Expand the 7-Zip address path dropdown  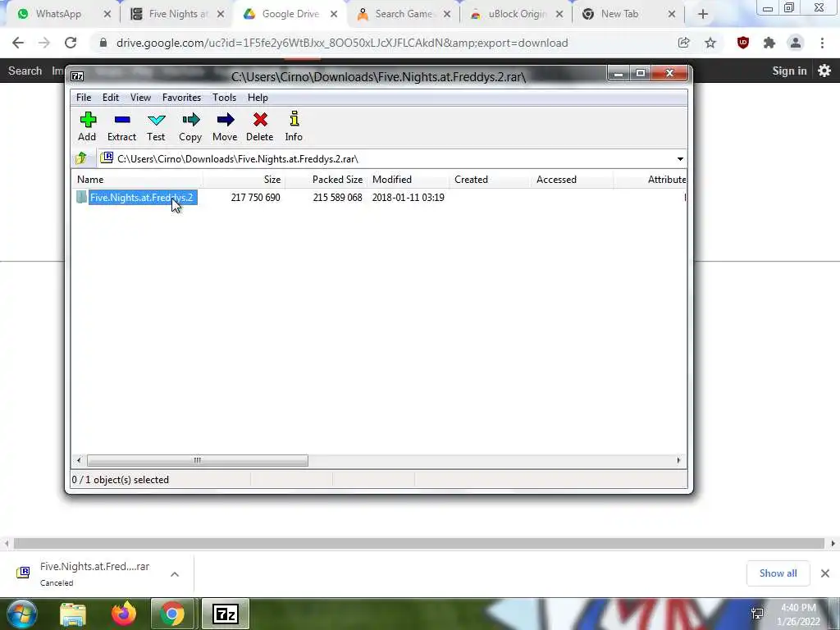[680, 158]
